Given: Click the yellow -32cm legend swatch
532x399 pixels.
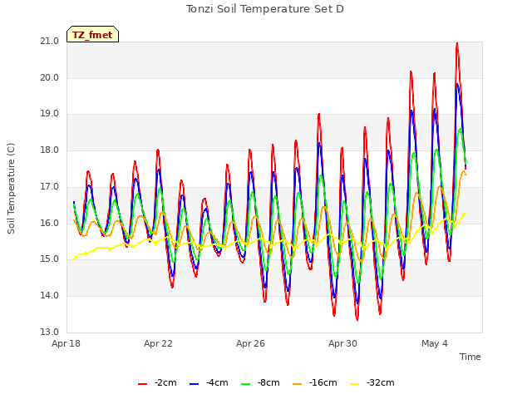Looking at the screenshot, I should [354, 384].
